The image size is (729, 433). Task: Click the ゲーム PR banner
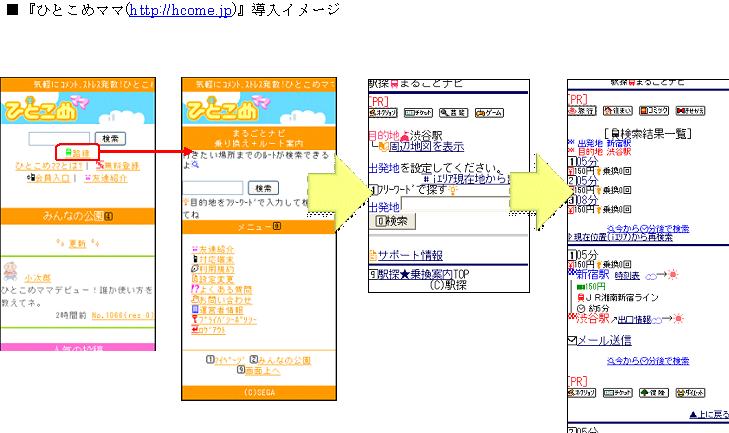coord(489,113)
